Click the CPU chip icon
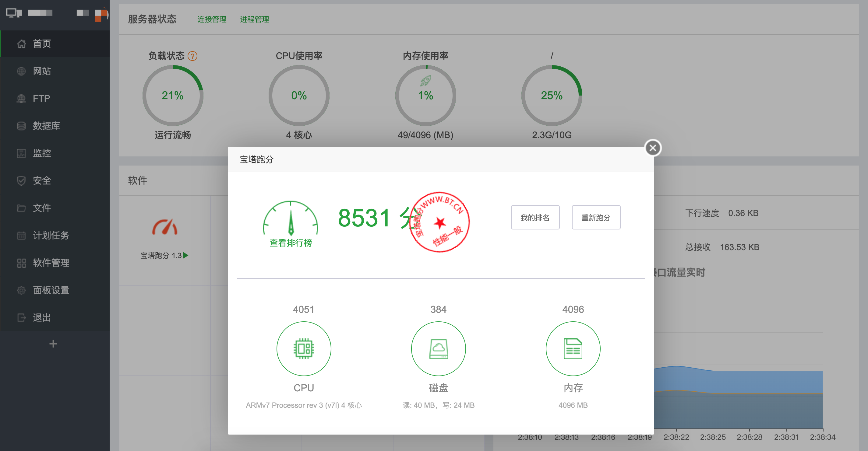Screen dimensions: 868x451 304,348
